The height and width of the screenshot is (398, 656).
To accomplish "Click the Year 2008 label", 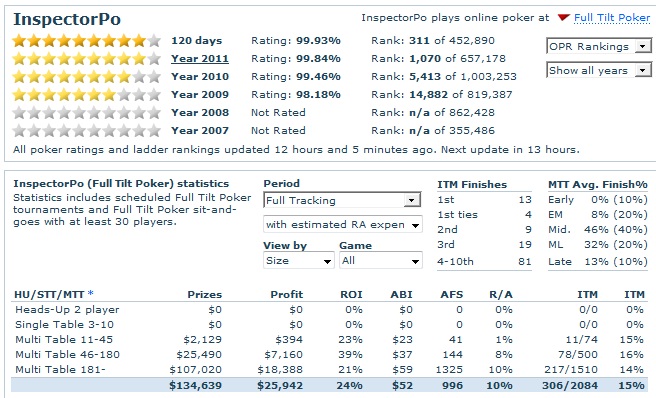I will 200,113.
